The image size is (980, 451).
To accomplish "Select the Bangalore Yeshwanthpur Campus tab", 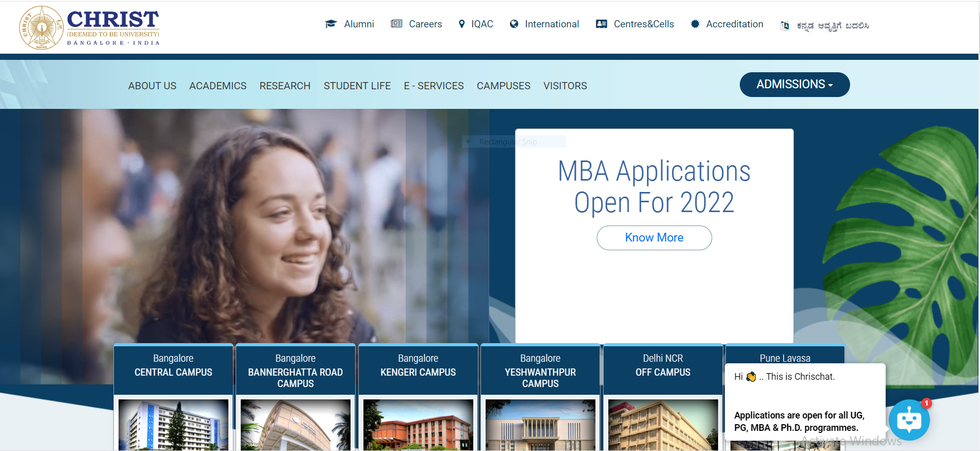I will (x=540, y=369).
